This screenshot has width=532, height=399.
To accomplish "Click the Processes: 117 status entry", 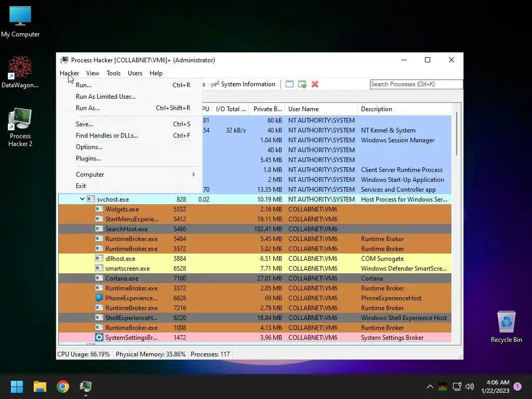I will 210,354.
